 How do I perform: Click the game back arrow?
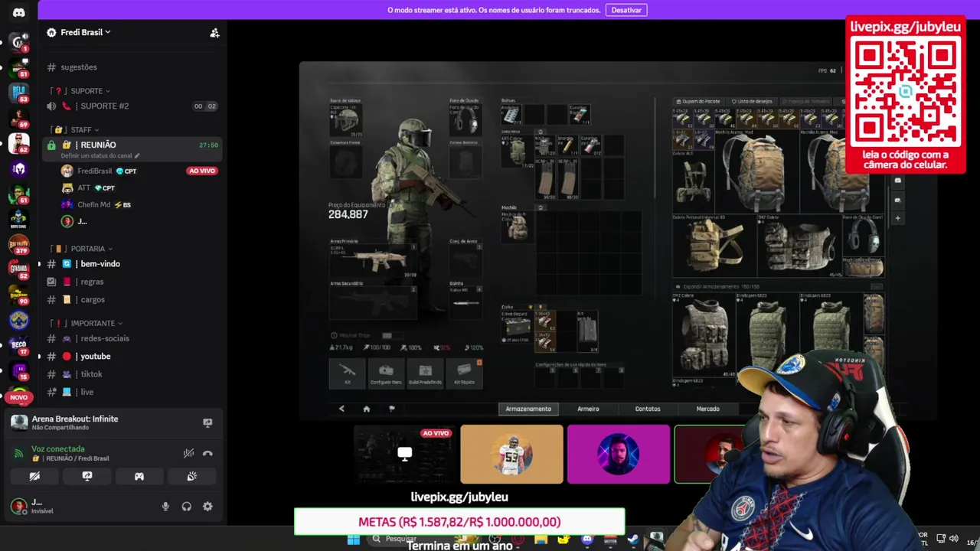click(x=341, y=409)
